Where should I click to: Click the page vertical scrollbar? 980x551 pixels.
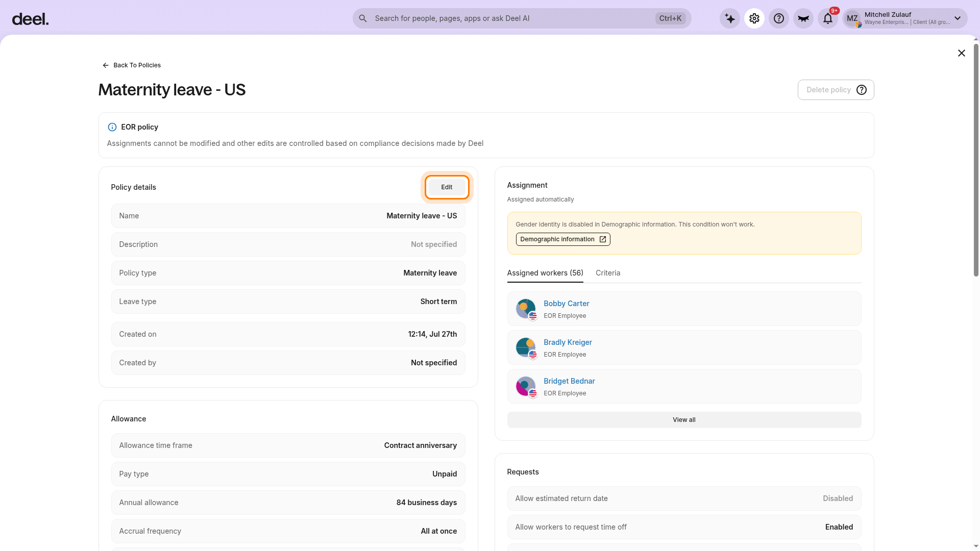coord(976,160)
